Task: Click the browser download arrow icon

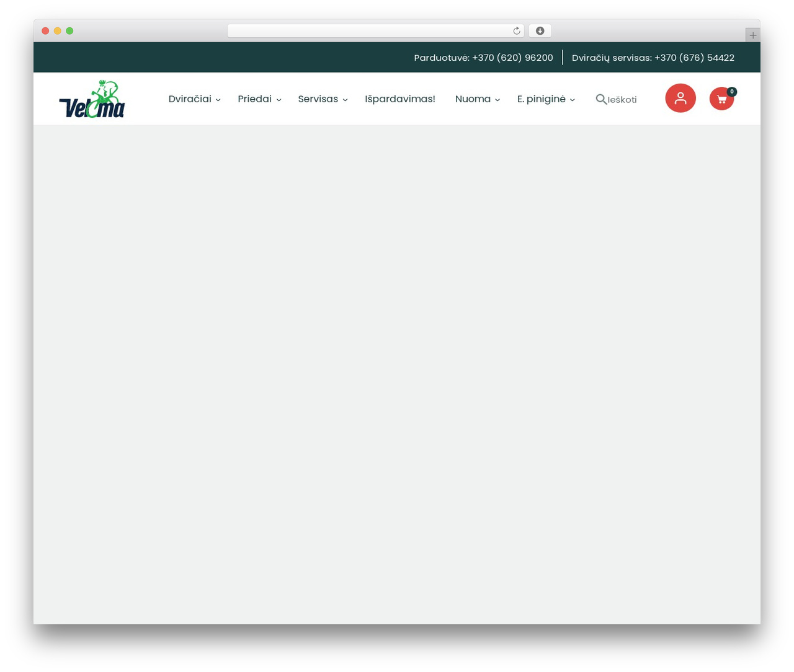Action: point(540,31)
